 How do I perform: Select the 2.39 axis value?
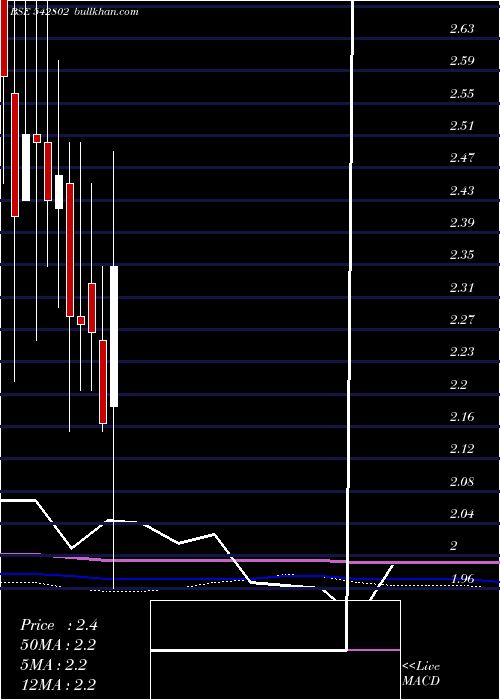click(x=462, y=223)
